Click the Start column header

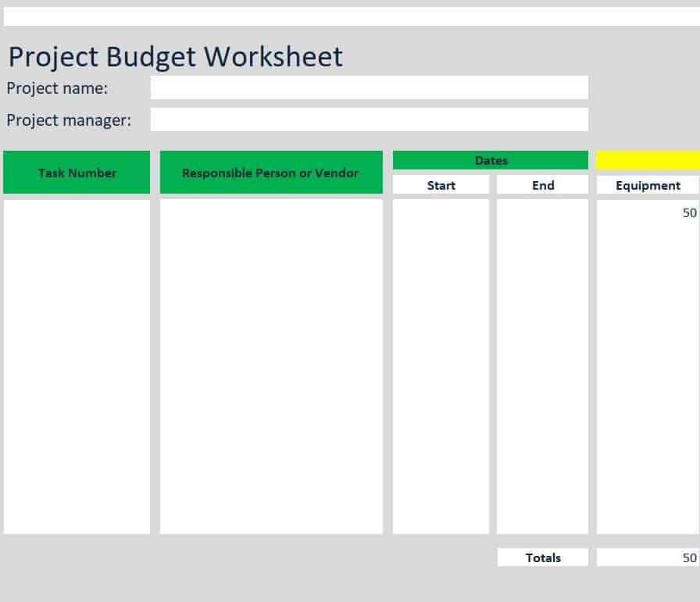pyautogui.click(x=441, y=185)
